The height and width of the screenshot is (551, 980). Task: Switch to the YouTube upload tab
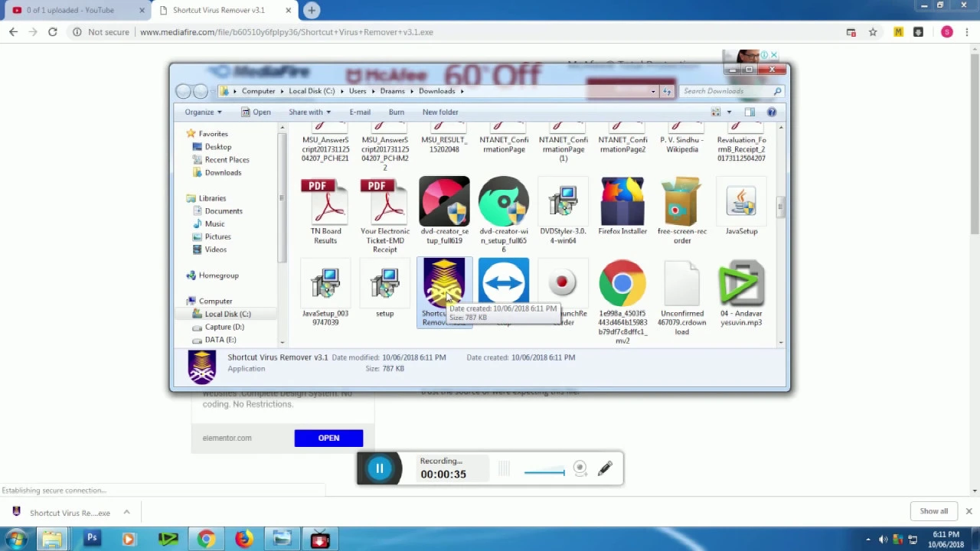(x=74, y=10)
